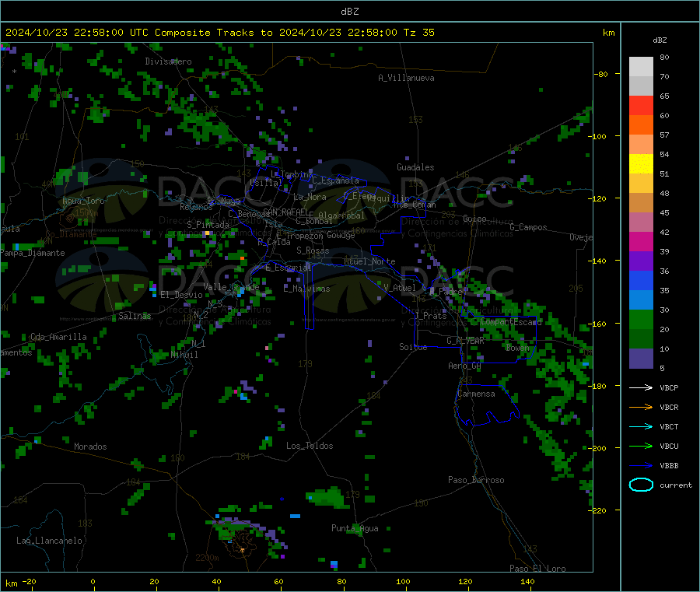Click the 'Salinas' location label
This screenshot has width=700, height=592.
tap(135, 316)
